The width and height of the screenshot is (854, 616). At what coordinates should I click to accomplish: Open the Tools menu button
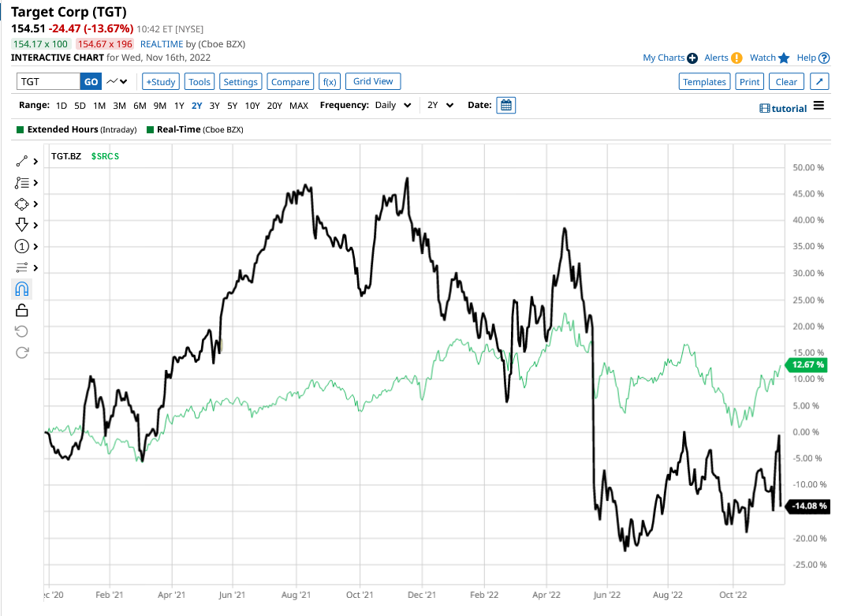[200, 82]
